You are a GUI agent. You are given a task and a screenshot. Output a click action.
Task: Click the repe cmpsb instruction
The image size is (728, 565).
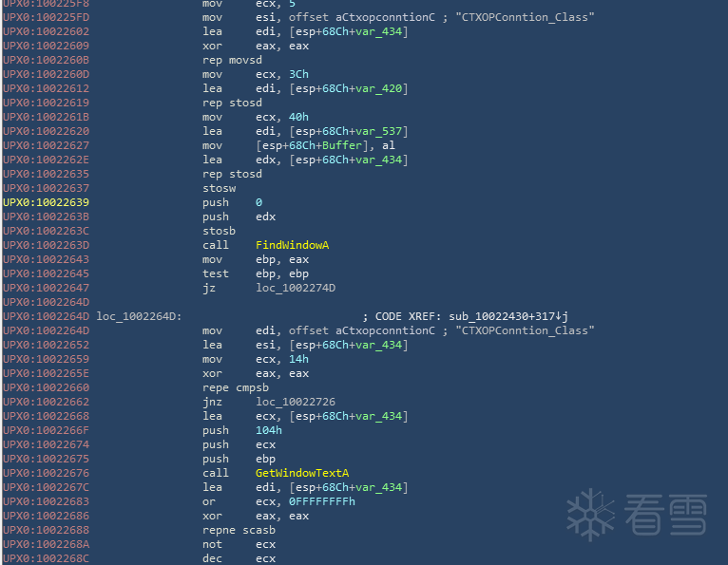236,387
